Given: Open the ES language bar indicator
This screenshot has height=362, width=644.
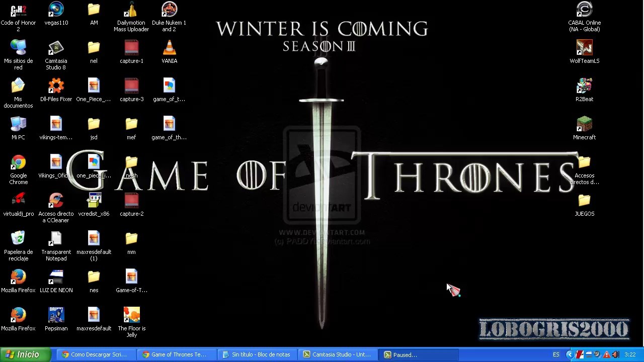Looking at the screenshot, I should coord(556,355).
